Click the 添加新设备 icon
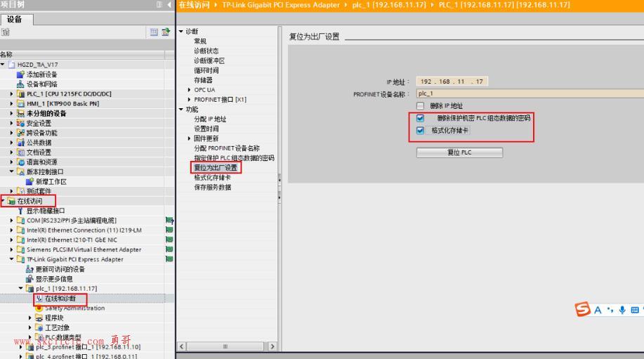Viewport: 644px width, 359px height. (20, 74)
